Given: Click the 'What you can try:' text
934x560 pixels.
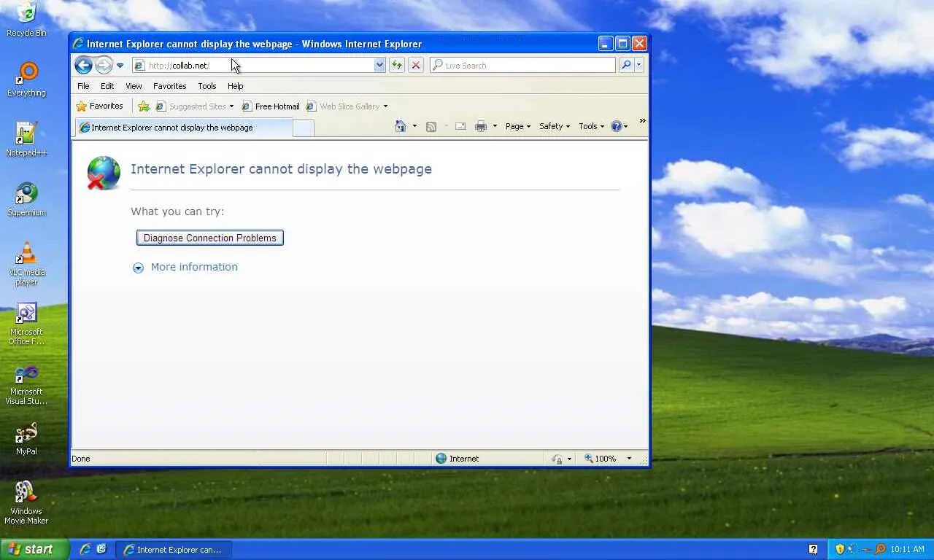Looking at the screenshot, I should [x=177, y=211].
